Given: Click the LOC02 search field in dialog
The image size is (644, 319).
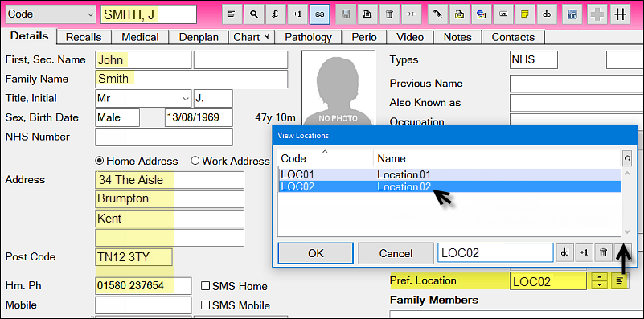Looking at the screenshot, I should pyautogui.click(x=495, y=253).
